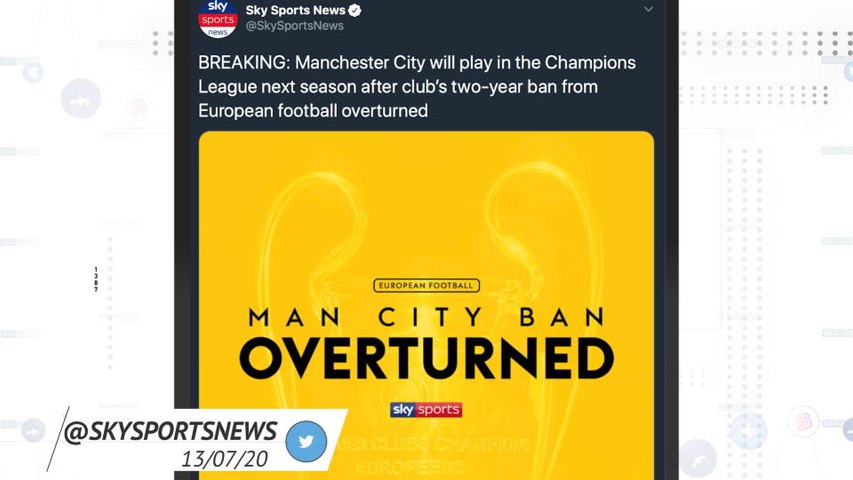The width and height of the screenshot is (853, 480).
Task: Click the faded red Instagram icon at upper left
Action: coord(138,105)
